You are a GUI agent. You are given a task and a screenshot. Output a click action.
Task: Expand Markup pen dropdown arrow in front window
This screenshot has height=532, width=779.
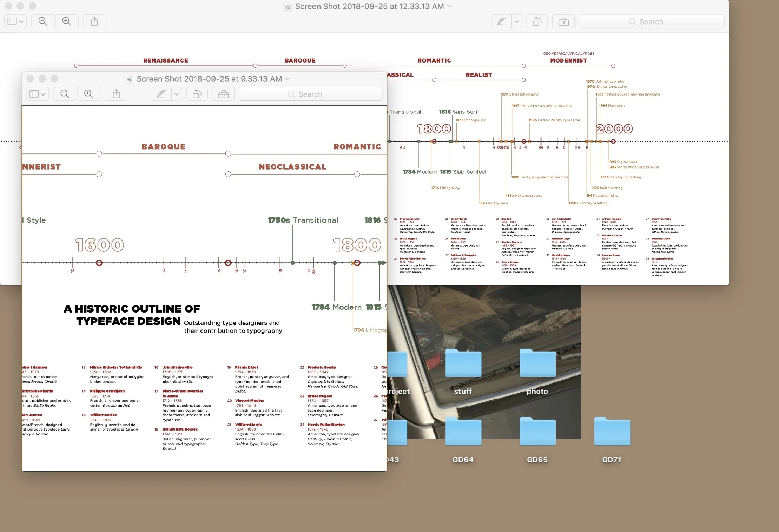click(177, 94)
